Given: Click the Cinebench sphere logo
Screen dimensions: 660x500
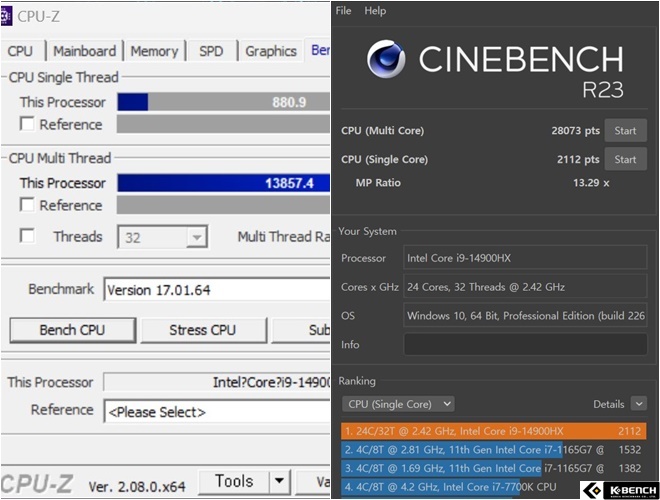Looking at the screenshot, I should coord(386,59).
